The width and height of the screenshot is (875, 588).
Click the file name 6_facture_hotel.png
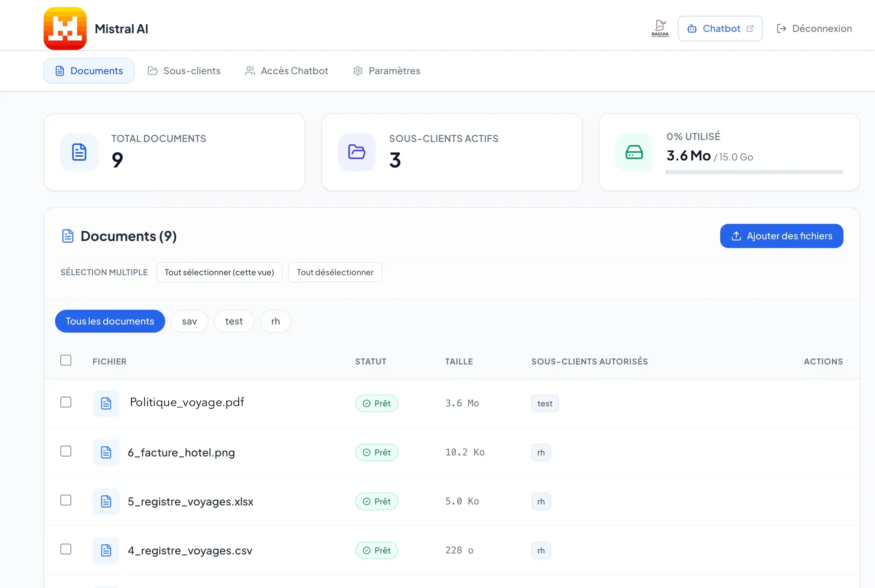181,453
